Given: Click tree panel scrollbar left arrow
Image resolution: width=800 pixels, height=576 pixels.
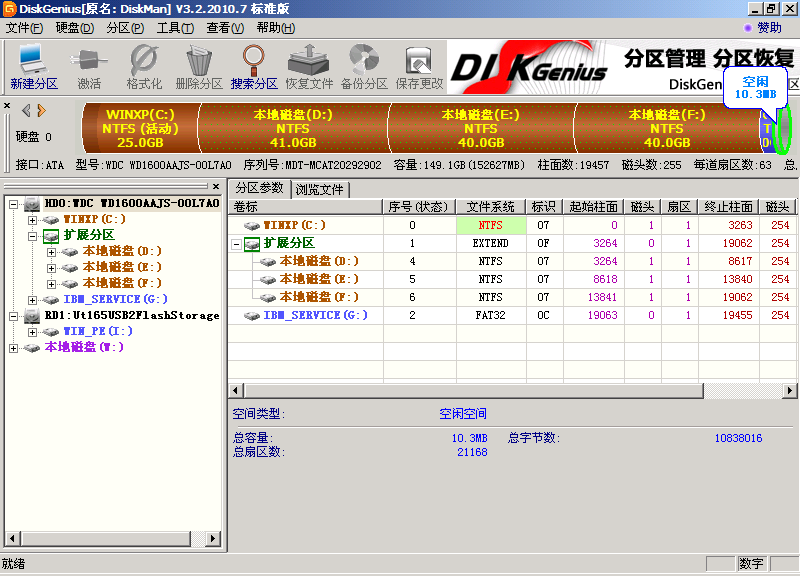Looking at the screenshot, I should click(12, 538).
